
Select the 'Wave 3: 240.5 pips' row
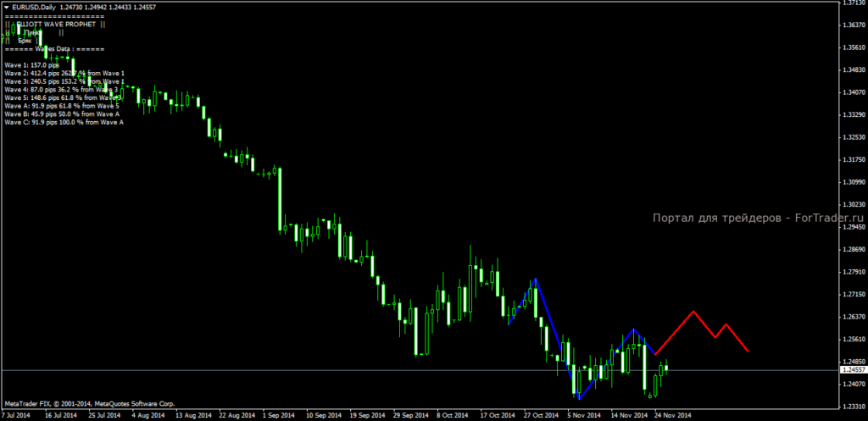tap(64, 81)
